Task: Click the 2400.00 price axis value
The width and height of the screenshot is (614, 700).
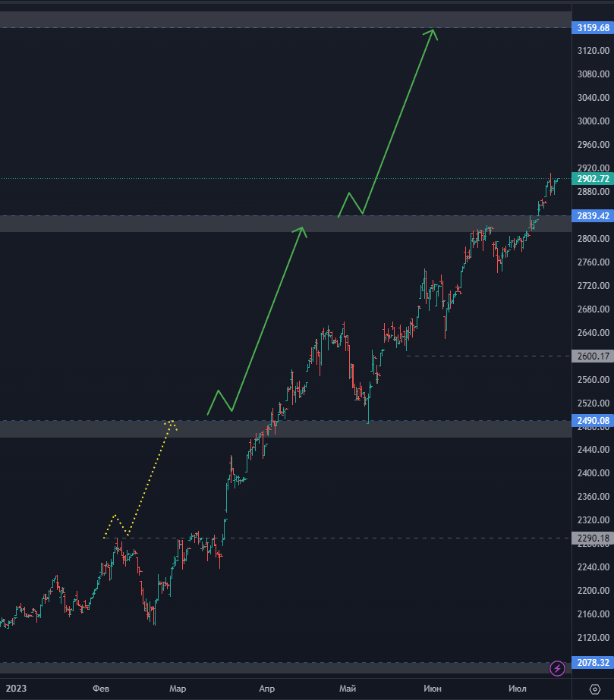Action: click(593, 472)
